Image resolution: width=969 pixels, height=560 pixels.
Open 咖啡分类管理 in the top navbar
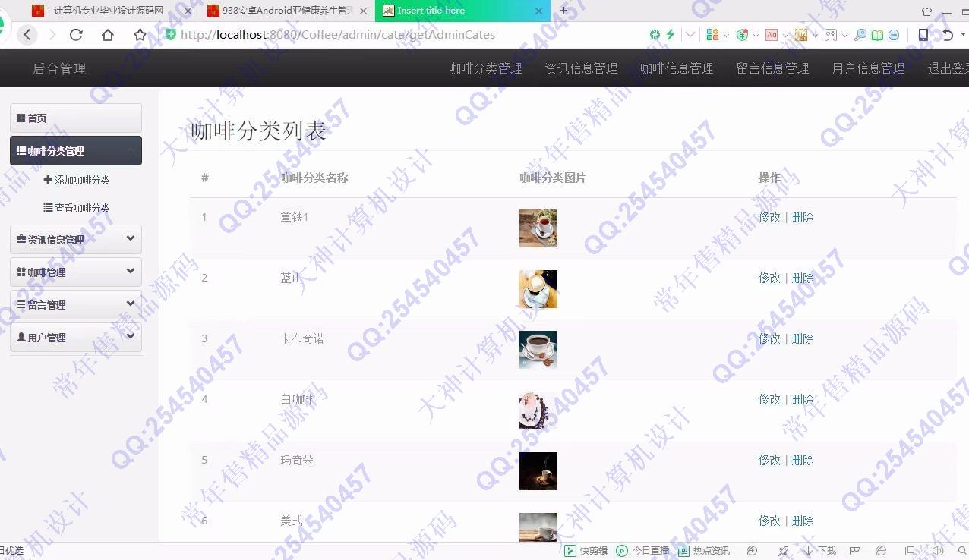[x=485, y=68]
